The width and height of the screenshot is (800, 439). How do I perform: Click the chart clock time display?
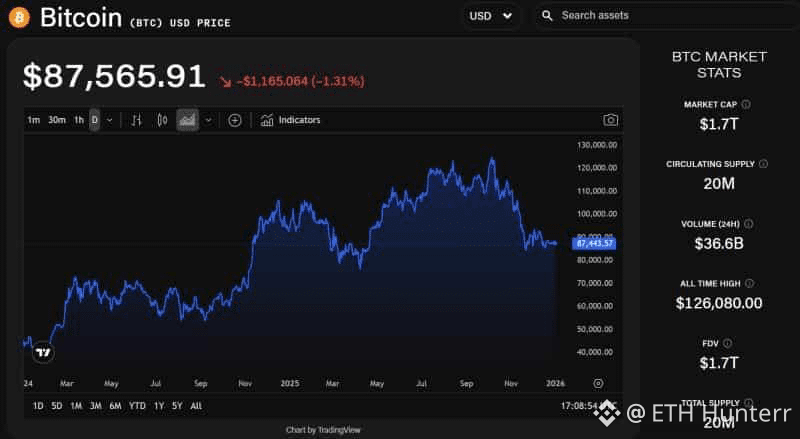click(x=589, y=406)
